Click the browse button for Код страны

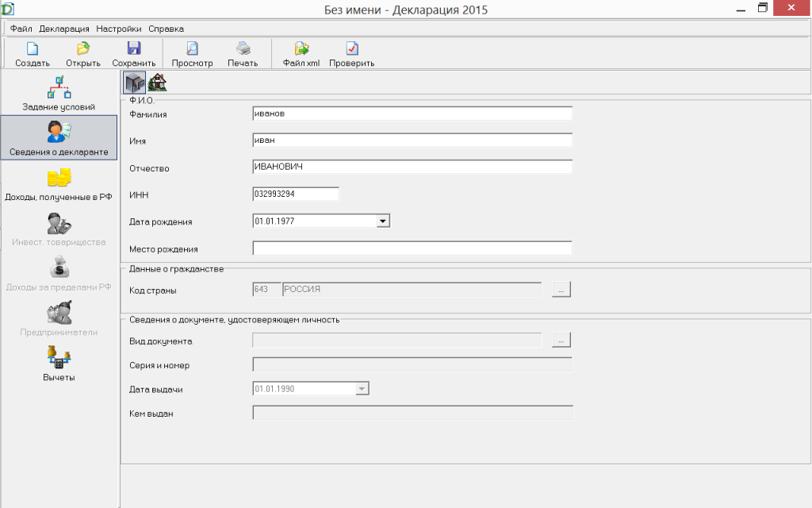point(561,290)
